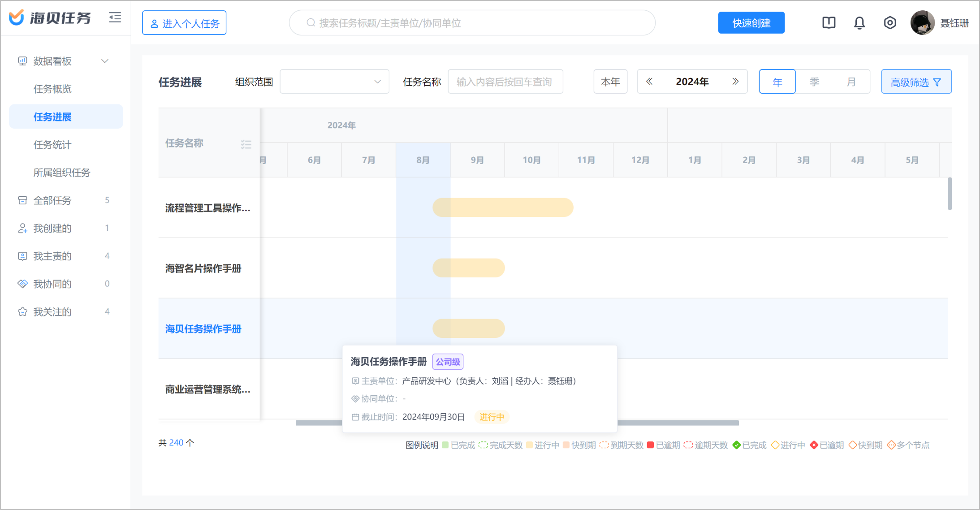This screenshot has height=510, width=980.
Task: Click the search magnifier icon
Action: tap(311, 23)
